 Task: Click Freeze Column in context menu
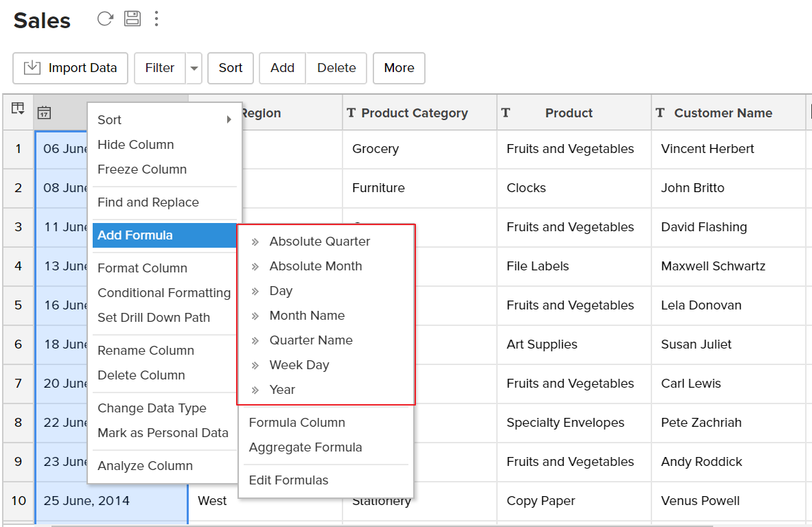[142, 169]
